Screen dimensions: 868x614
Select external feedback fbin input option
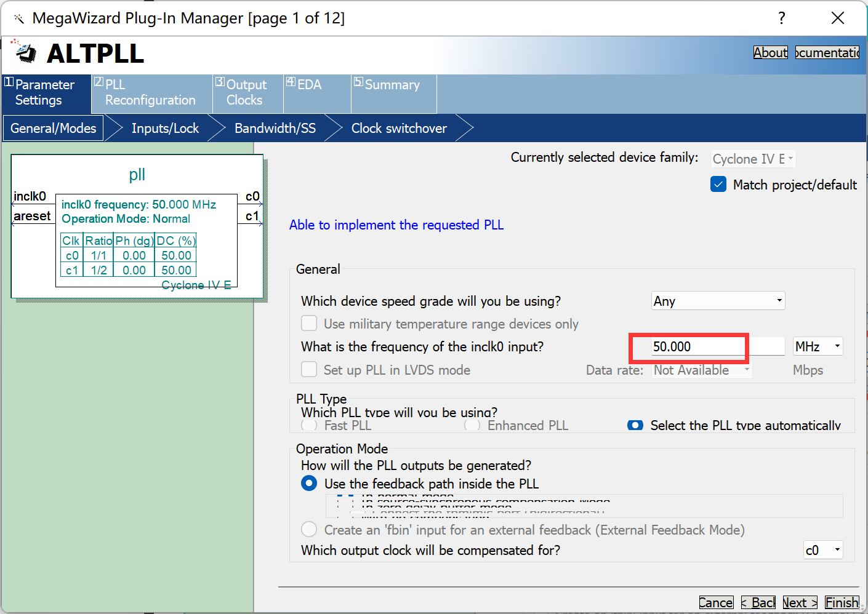pos(309,530)
